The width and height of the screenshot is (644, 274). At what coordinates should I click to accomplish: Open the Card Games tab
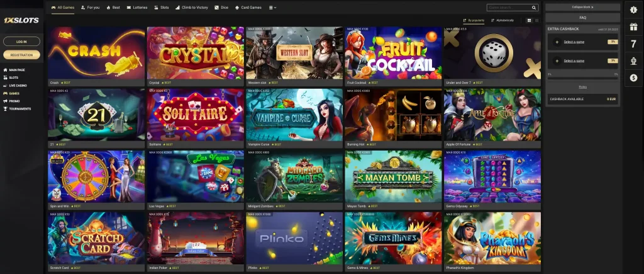pos(248,8)
